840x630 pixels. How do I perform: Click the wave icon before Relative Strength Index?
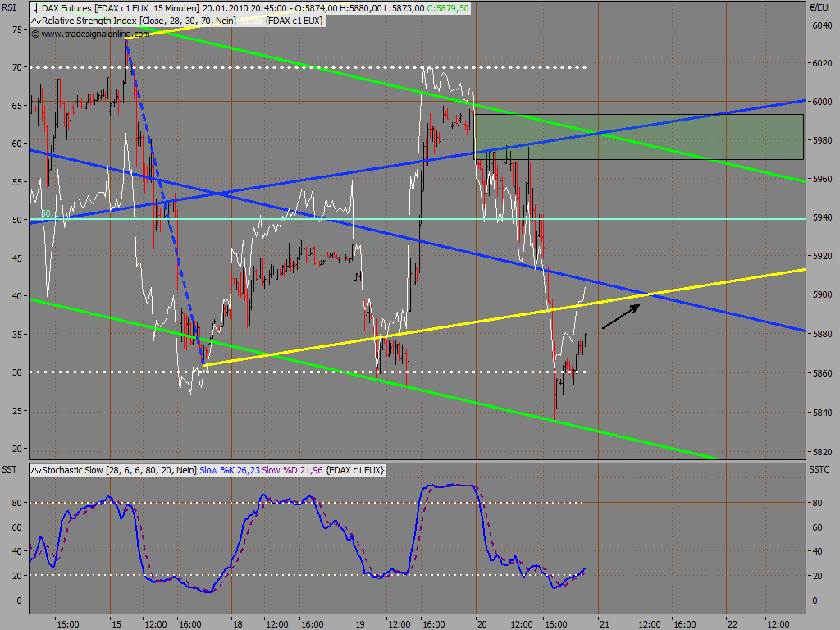coord(36,21)
